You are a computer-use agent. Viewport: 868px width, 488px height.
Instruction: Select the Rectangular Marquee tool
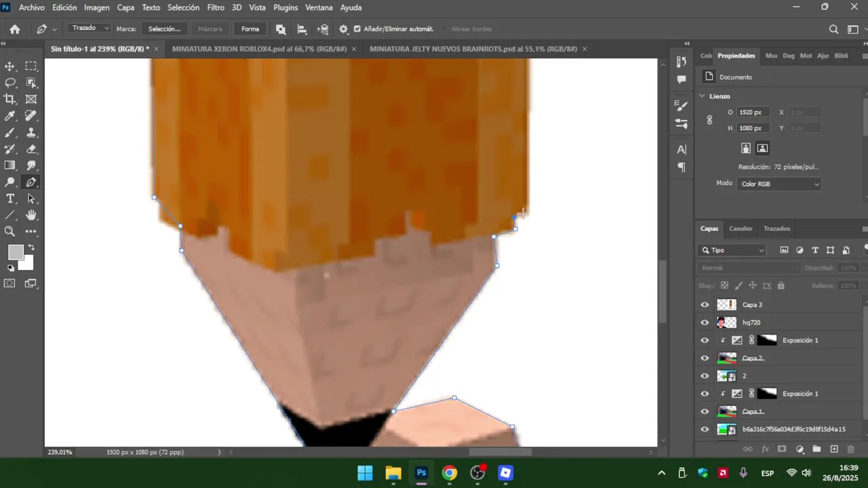pyautogui.click(x=31, y=66)
